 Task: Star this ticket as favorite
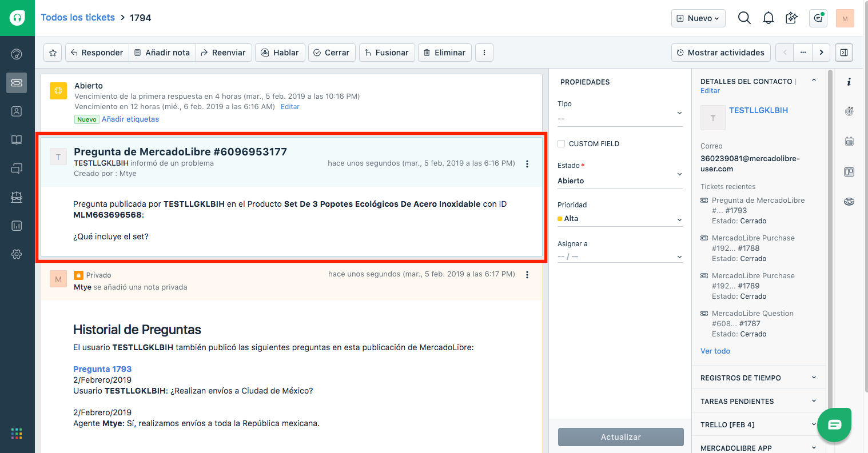(x=53, y=53)
